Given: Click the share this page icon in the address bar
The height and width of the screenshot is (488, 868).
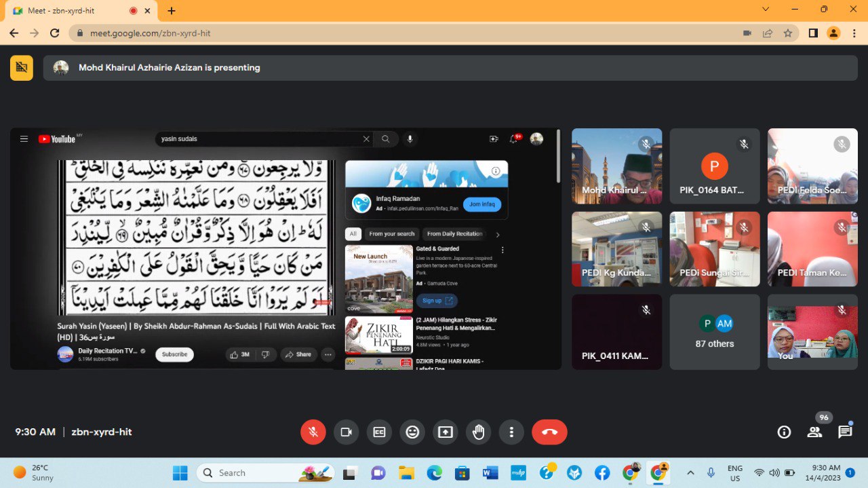Looking at the screenshot, I should [768, 33].
